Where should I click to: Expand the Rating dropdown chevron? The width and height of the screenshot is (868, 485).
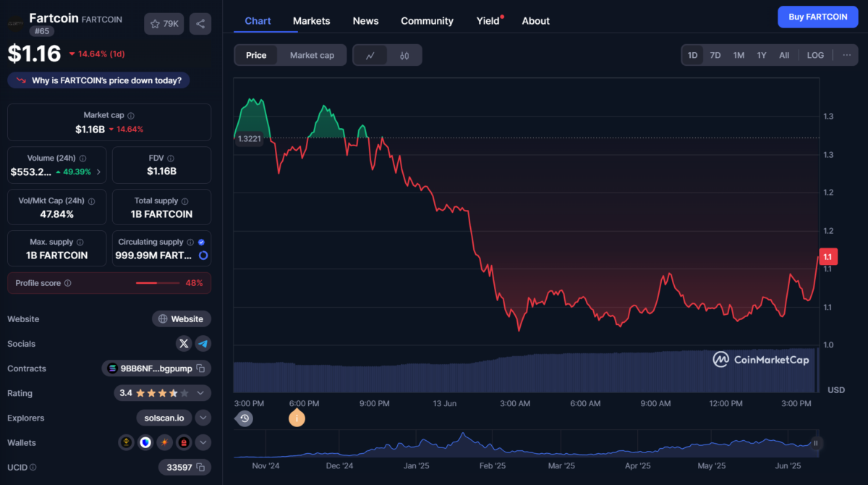(x=200, y=393)
